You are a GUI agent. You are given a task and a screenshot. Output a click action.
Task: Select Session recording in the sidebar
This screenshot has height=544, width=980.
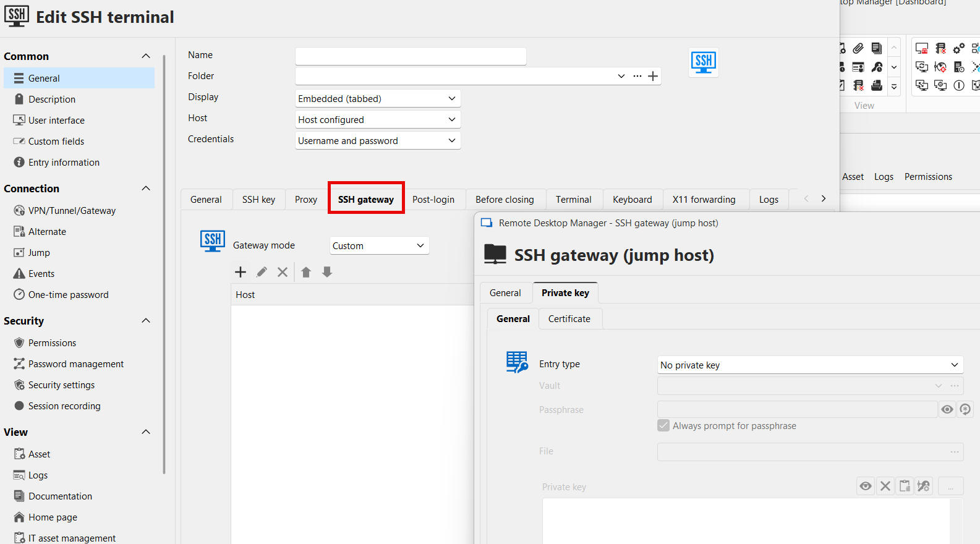[64, 406]
